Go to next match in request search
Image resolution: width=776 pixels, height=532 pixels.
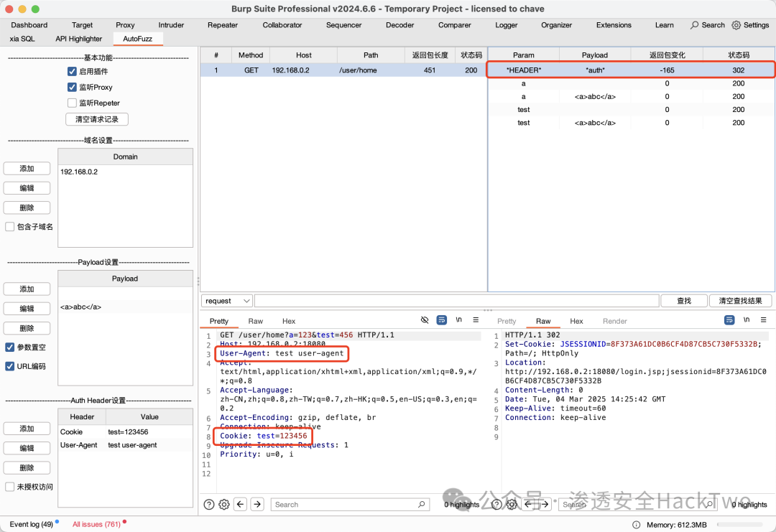(x=257, y=504)
